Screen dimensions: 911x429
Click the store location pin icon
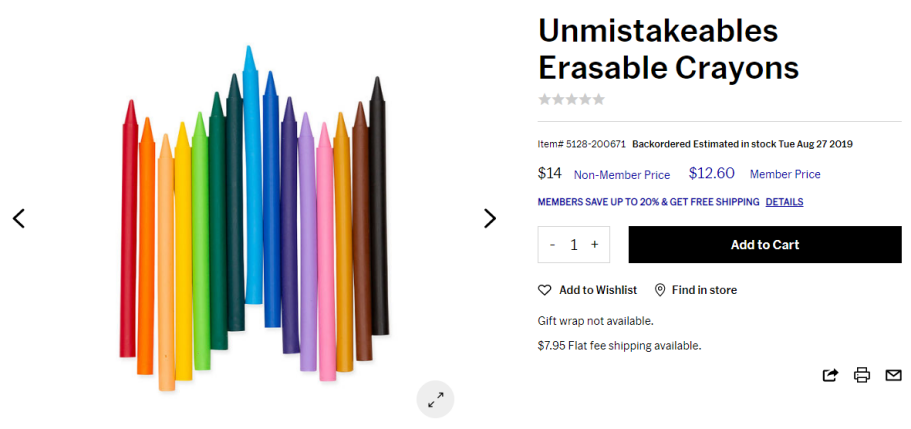pos(660,290)
